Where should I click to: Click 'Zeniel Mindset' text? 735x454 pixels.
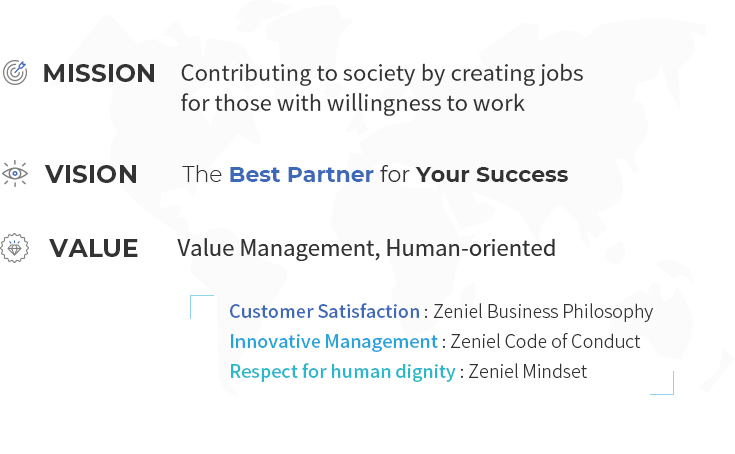[x=527, y=372]
